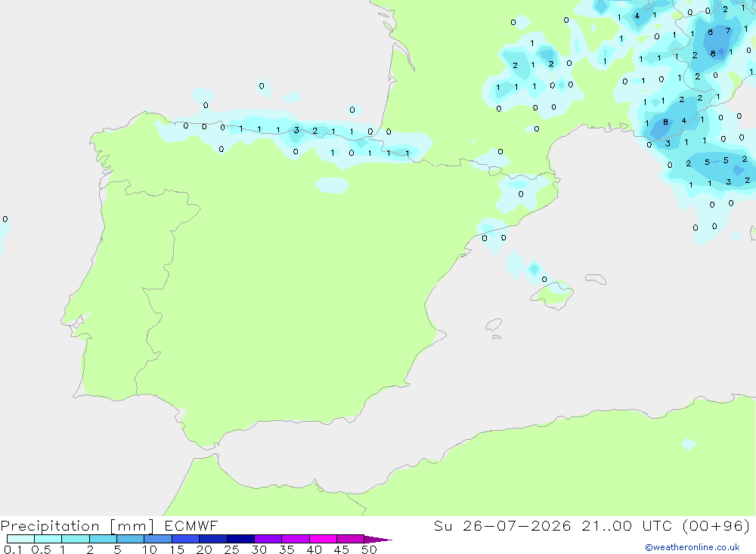This screenshot has height=554, width=756.
Task: Click the '7' precipitation value on the map
Action: [728, 31]
